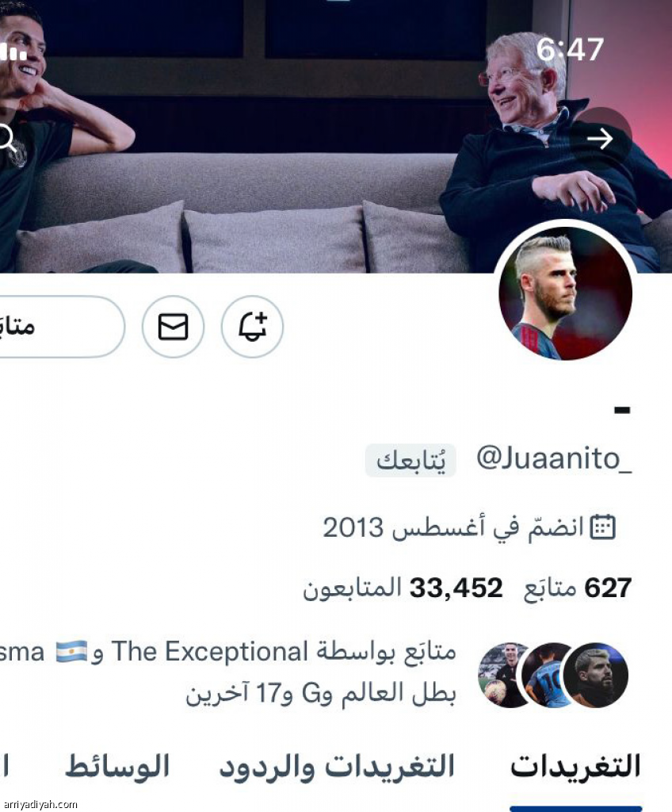Viewport: 672px width, 812px height.
Task: Tap the signal bars status icon
Action: pyautogui.click(x=13, y=52)
